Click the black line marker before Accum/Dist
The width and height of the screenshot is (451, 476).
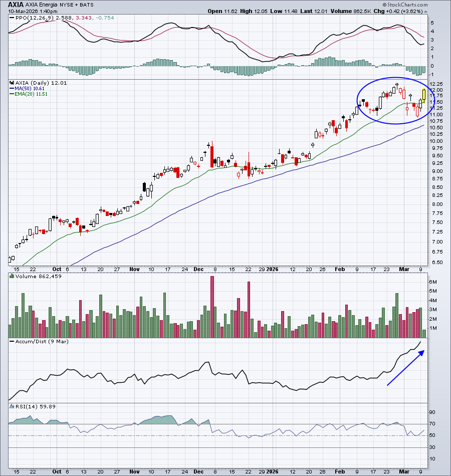[x=12, y=342]
